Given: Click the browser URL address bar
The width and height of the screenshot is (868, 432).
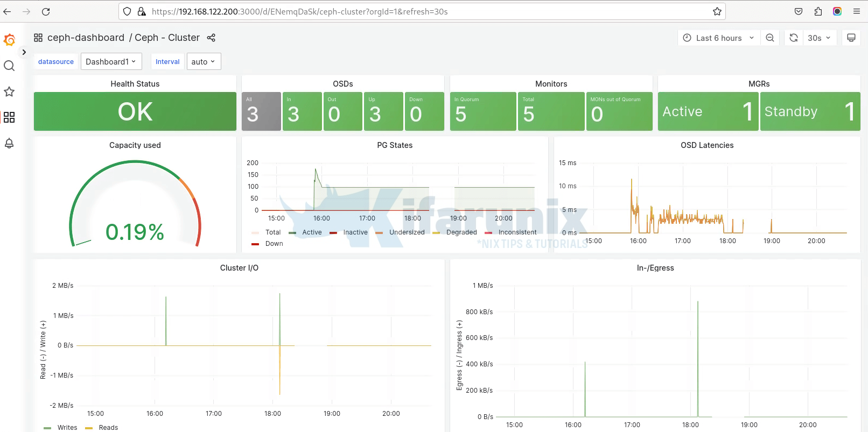Looking at the screenshot, I should pos(420,11).
